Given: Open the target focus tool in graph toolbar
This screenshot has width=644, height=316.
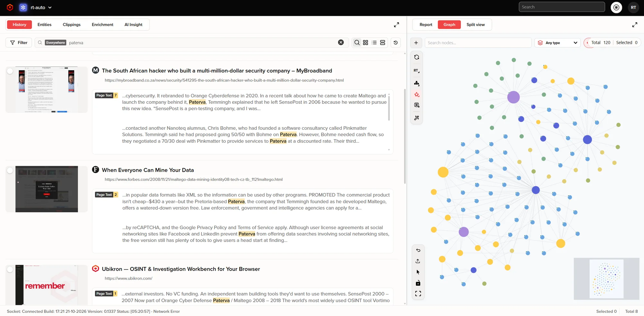Looking at the screenshot, I should coord(417,105).
